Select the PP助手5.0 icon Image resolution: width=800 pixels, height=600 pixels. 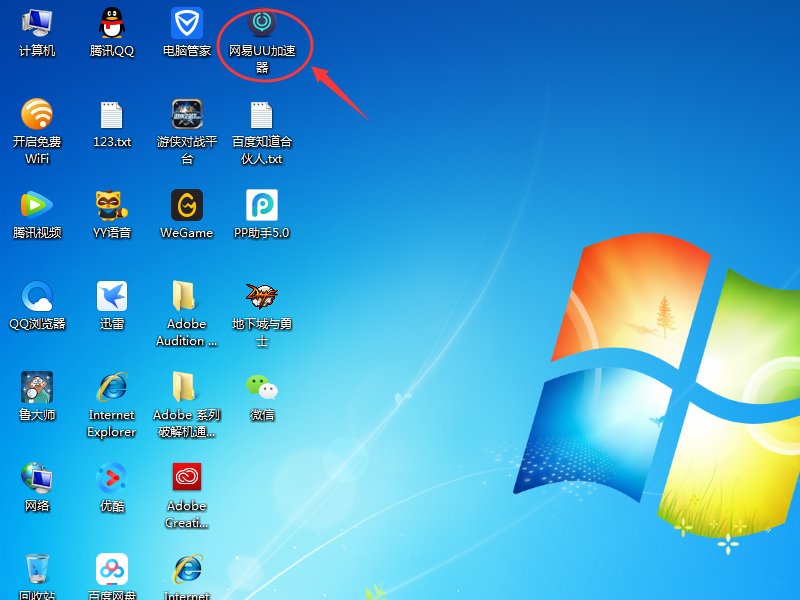coord(262,206)
